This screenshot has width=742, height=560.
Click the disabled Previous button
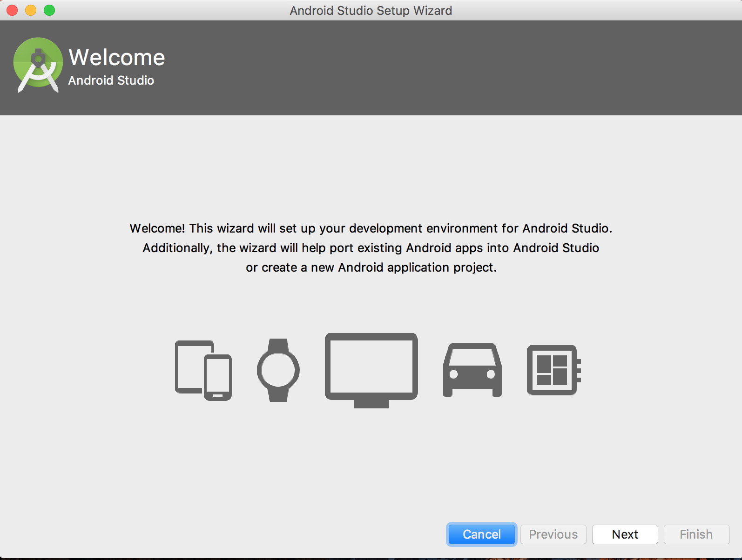tap(553, 534)
